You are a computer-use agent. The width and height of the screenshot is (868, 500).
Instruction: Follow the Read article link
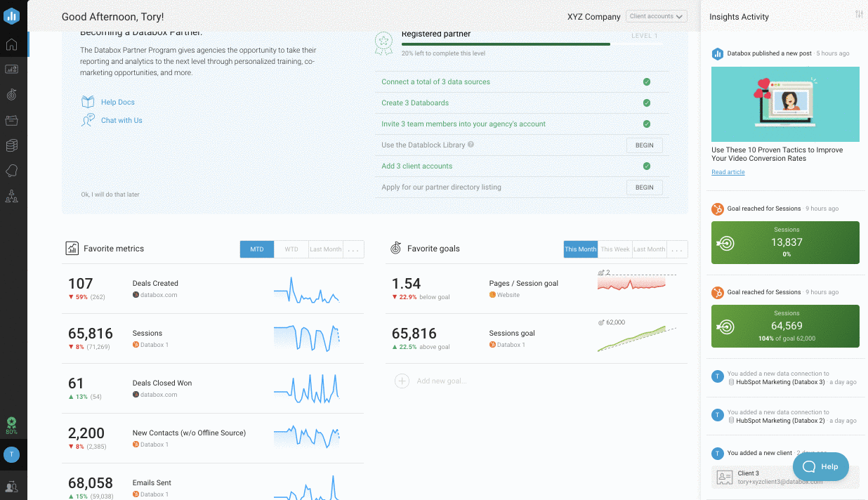pyautogui.click(x=728, y=172)
